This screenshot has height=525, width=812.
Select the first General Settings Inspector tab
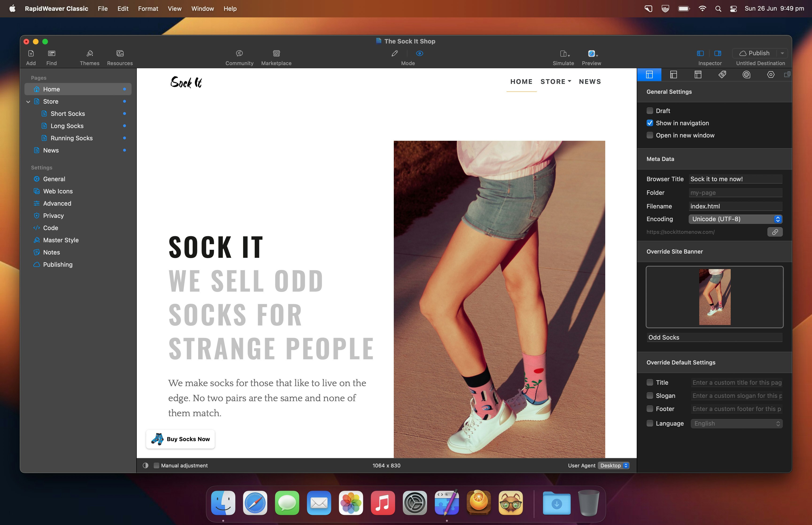click(649, 75)
